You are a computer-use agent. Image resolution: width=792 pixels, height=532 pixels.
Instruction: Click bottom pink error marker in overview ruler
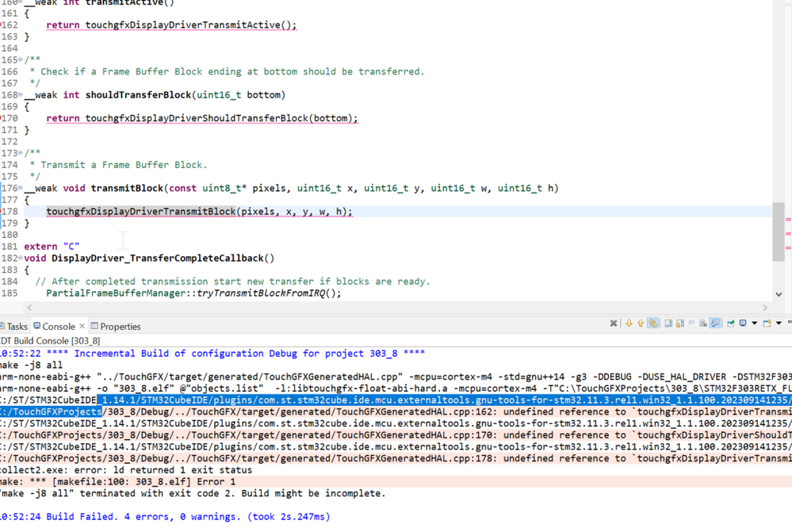pos(788,247)
